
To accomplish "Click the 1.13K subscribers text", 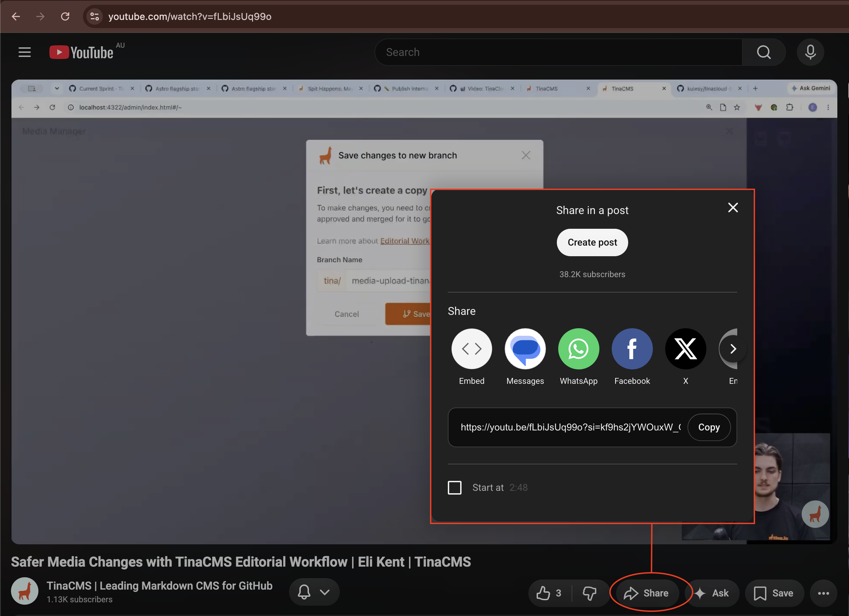I will 80,600.
